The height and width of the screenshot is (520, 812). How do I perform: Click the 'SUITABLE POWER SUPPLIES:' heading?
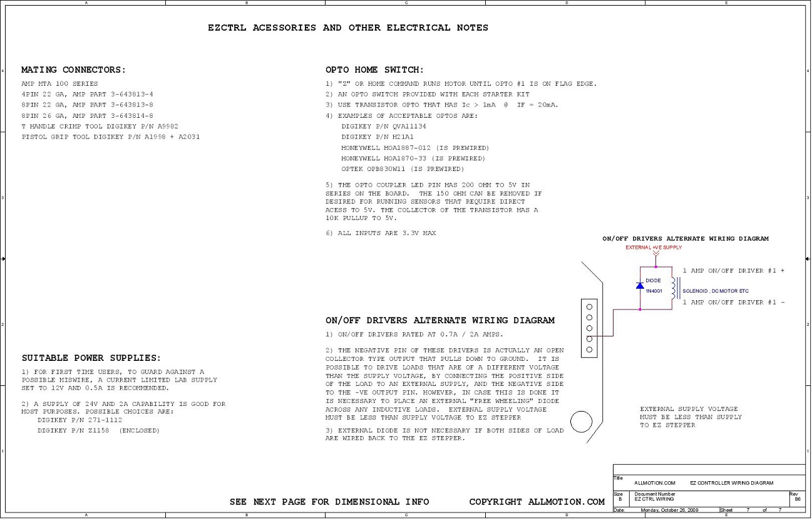tap(91, 358)
